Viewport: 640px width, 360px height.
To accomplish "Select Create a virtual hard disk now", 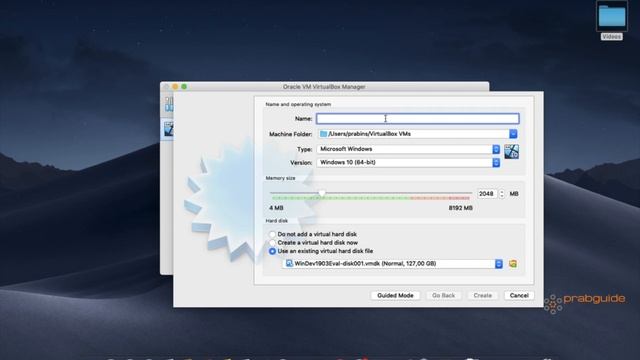I will 313,242.
